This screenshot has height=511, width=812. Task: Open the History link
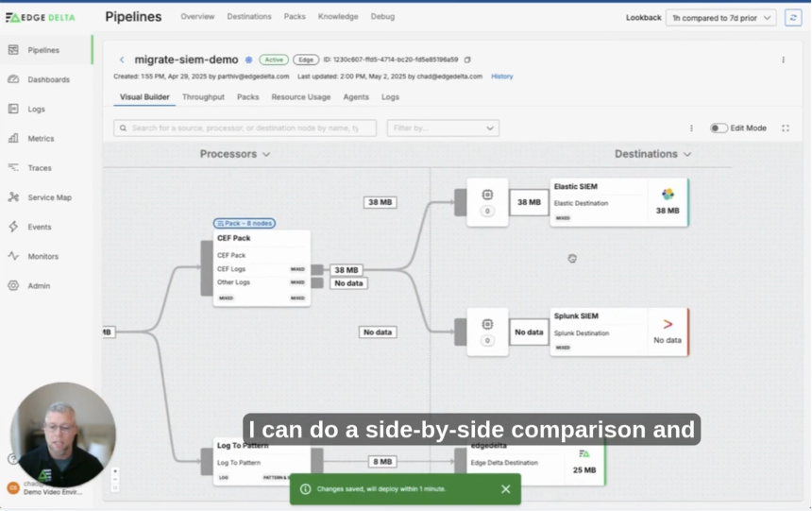[501, 77]
